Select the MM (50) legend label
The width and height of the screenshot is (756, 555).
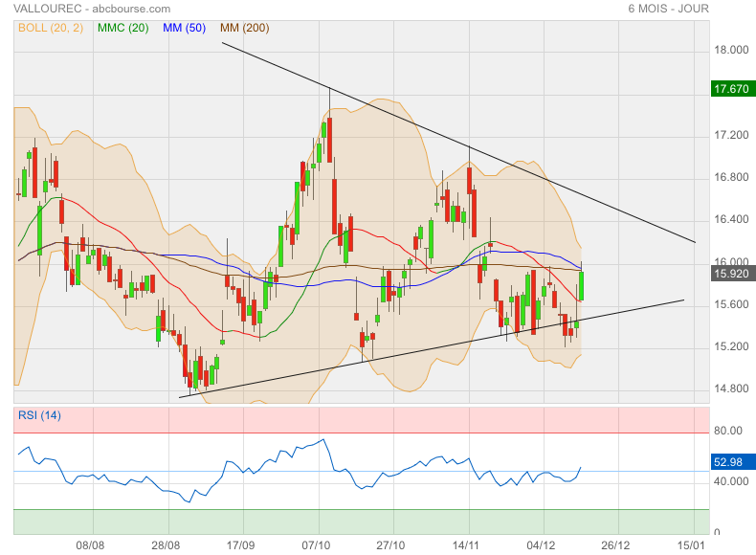[x=184, y=28]
